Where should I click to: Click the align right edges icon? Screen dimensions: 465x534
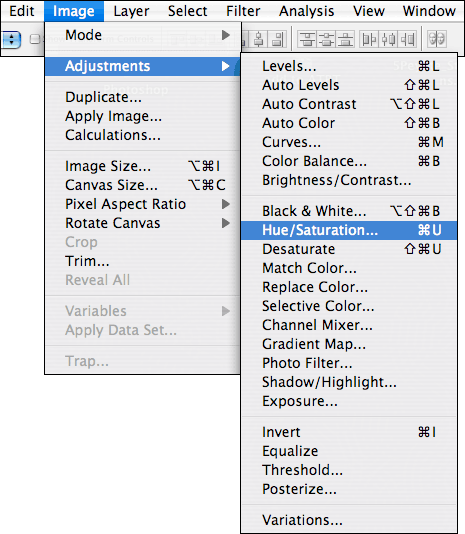tap(277, 39)
